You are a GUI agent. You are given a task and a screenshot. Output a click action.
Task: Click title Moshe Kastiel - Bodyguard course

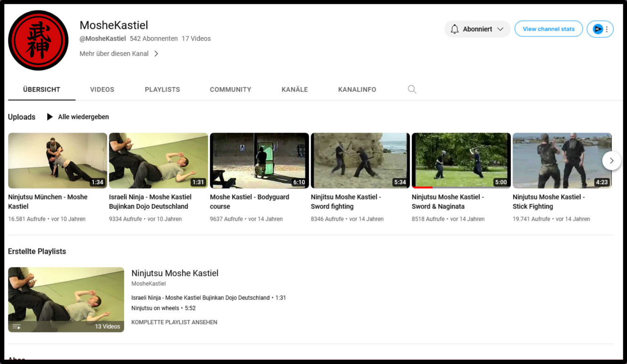(249, 202)
